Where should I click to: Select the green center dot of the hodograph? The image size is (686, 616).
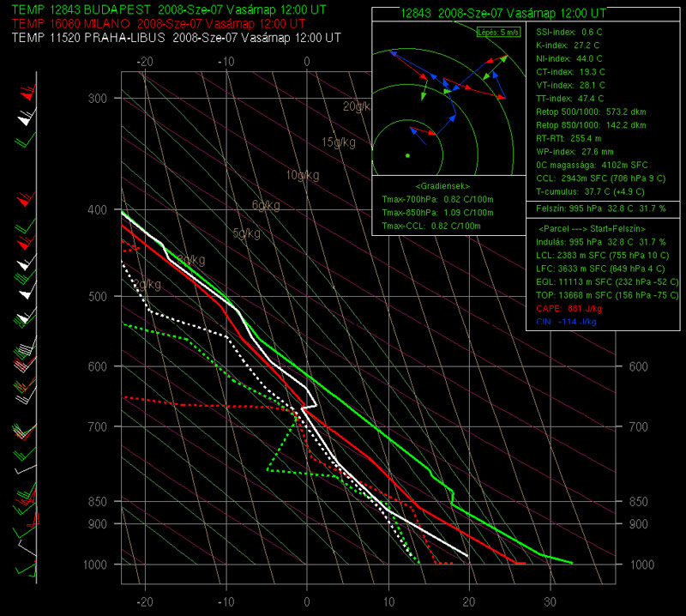coord(407,155)
